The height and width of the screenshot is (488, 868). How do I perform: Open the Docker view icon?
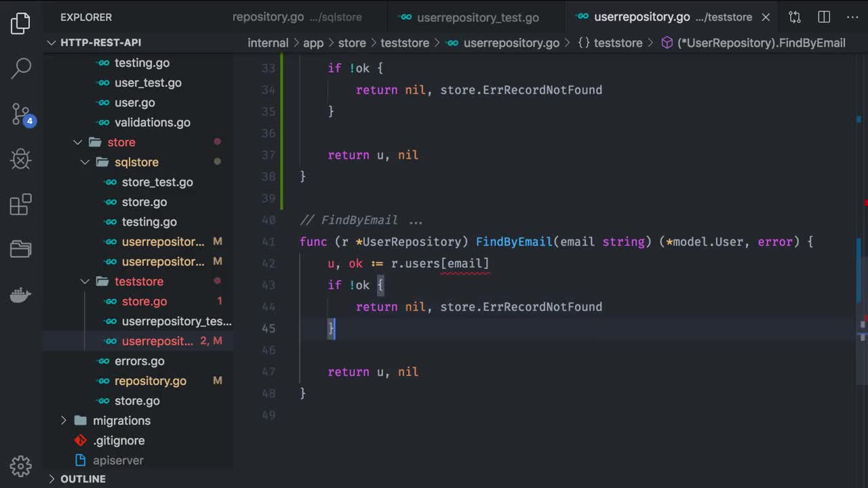point(20,295)
